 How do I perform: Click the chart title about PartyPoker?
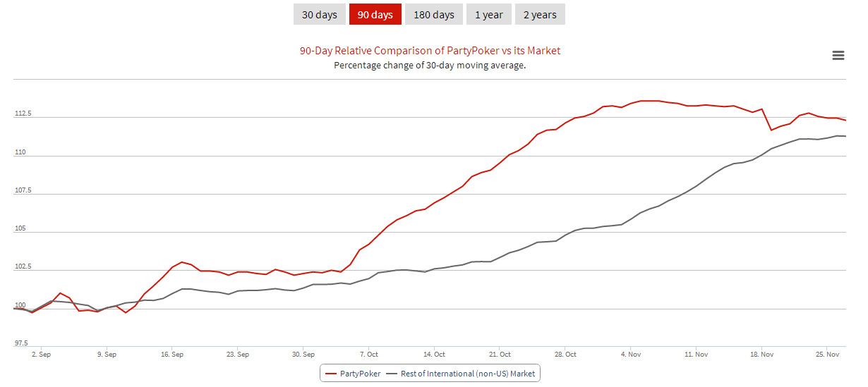[430, 51]
